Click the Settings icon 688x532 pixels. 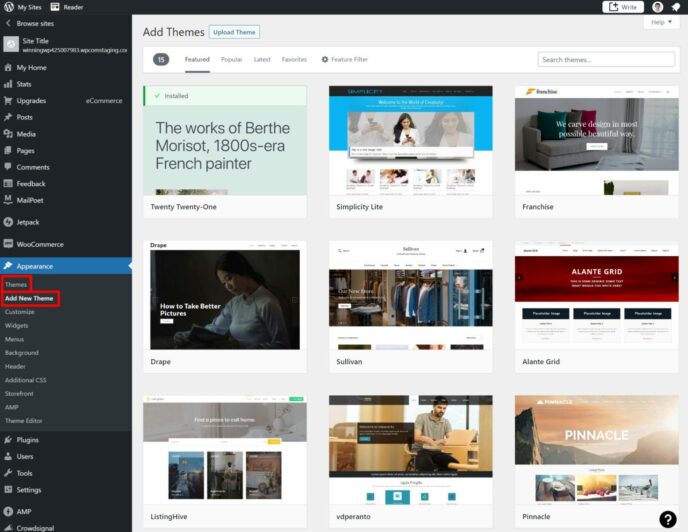(8, 490)
